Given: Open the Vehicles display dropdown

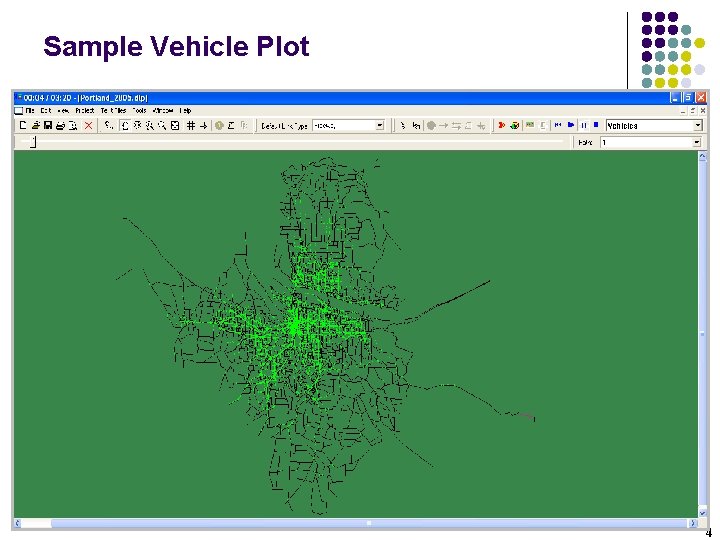Looking at the screenshot, I should (698, 125).
